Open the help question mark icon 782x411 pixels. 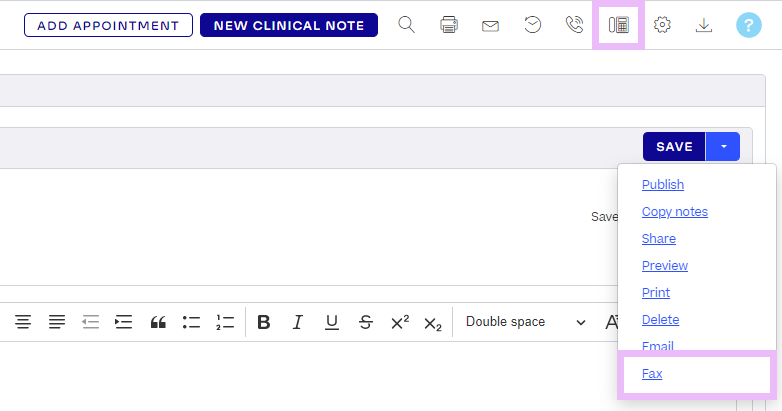pyautogui.click(x=748, y=25)
